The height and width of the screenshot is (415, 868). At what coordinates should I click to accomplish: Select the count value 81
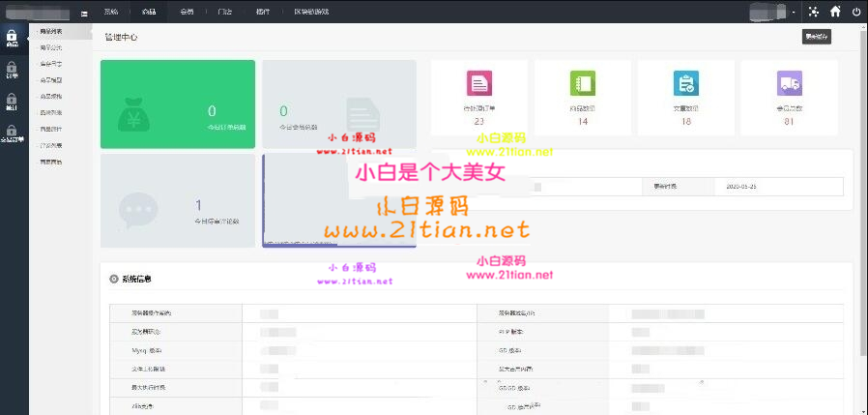click(790, 121)
